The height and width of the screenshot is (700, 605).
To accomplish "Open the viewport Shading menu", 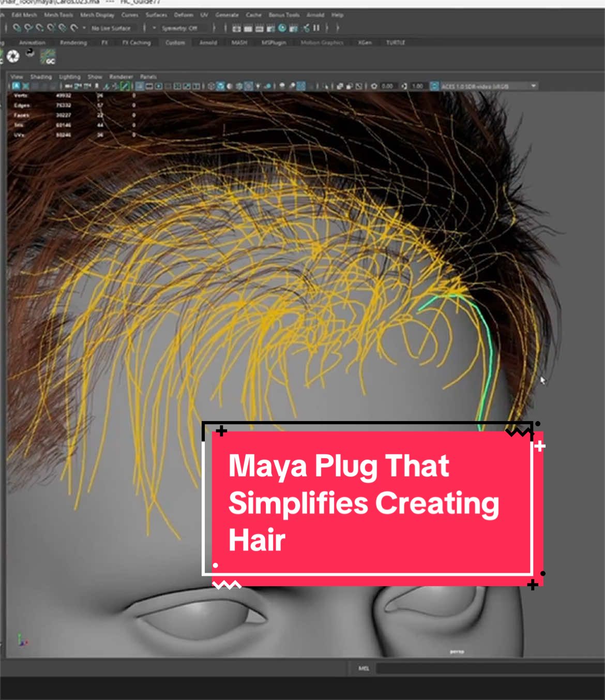I will pyautogui.click(x=41, y=77).
